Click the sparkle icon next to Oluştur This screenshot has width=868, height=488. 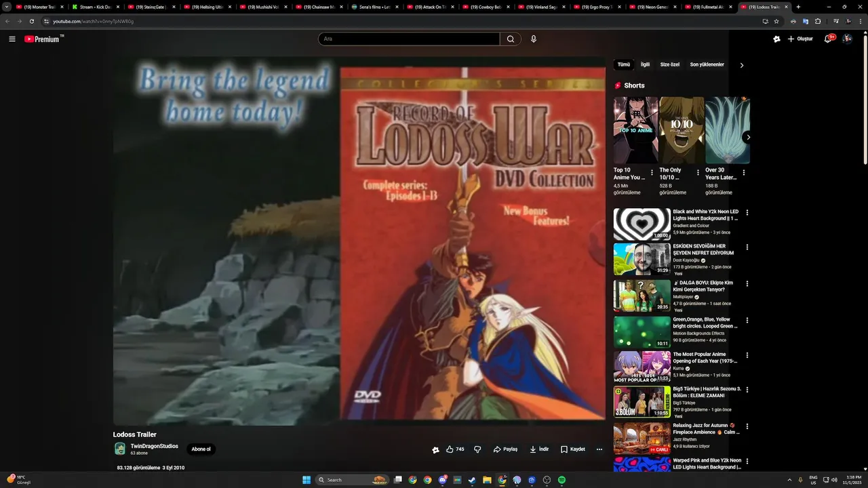(x=777, y=39)
